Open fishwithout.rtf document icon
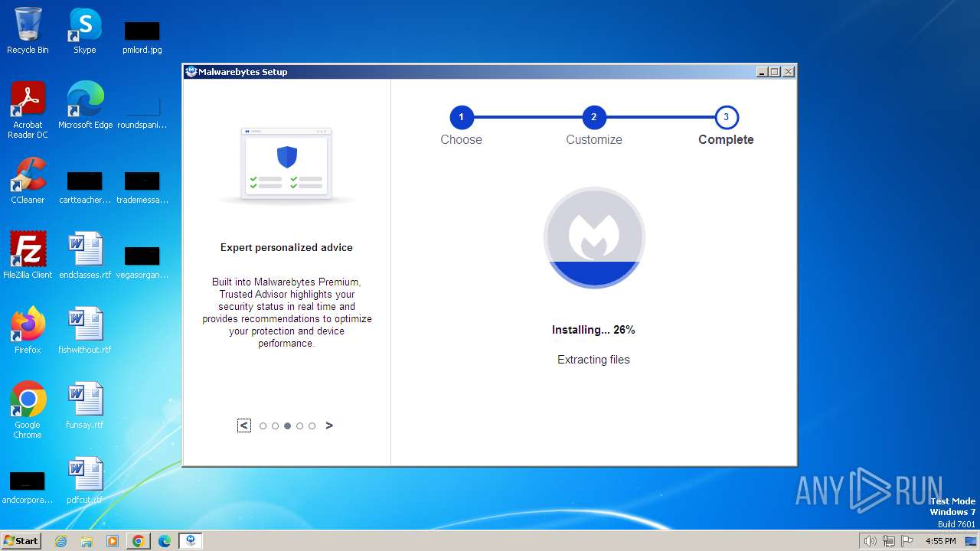The image size is (980, 551). (x=85, y=331)
